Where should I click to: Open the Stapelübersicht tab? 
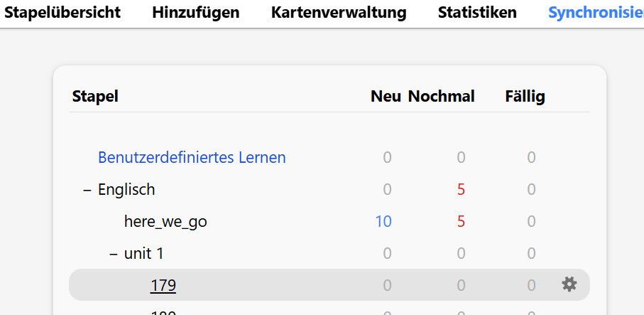pyautogui.click(x=62, y=12)
